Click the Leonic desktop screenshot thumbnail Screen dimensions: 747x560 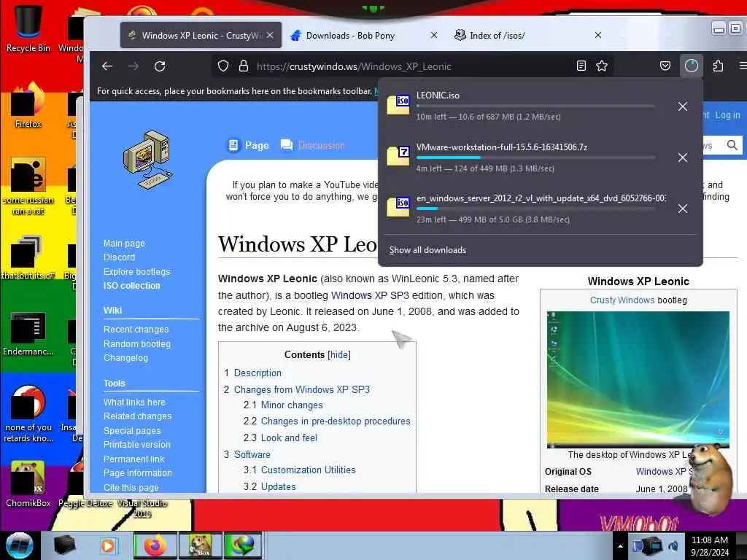638,379
